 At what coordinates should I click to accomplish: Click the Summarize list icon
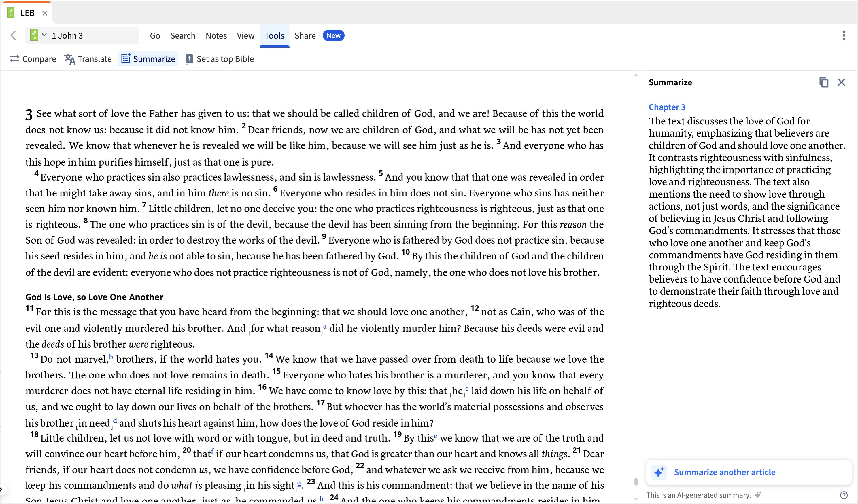tap(126, 58)
